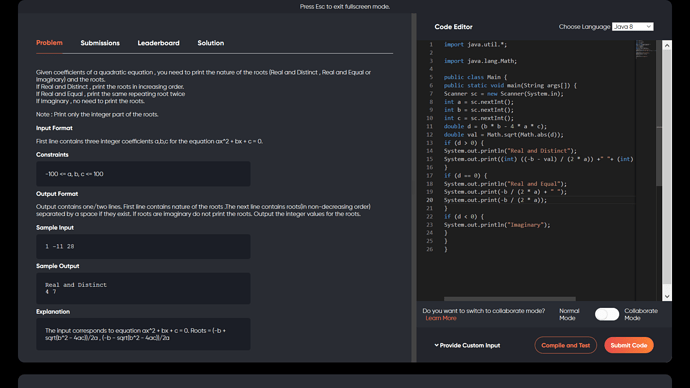Submit the code with Submit Code
This screenshot has width=690, height=388.
(x=629, y=345)
